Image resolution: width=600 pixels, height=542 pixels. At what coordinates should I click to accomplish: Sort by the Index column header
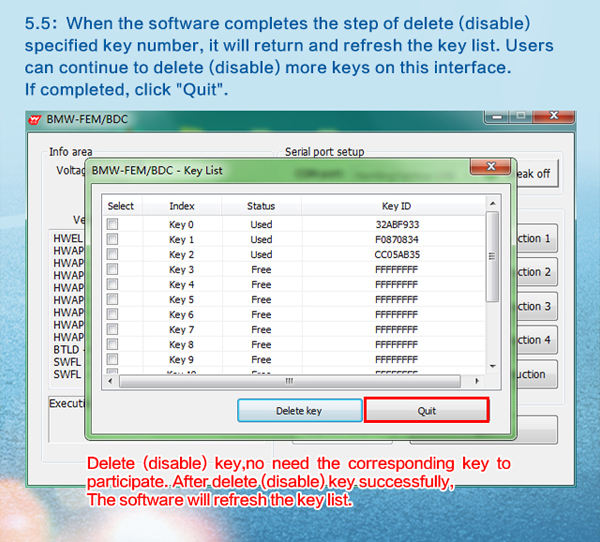(x=182, y=206)
